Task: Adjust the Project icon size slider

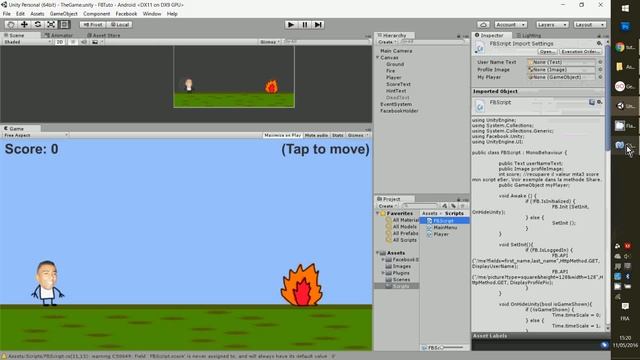Action: [x=453, y=348]
